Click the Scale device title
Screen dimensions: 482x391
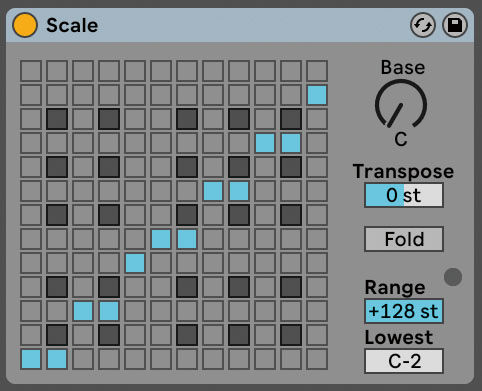tap(72, 25)
